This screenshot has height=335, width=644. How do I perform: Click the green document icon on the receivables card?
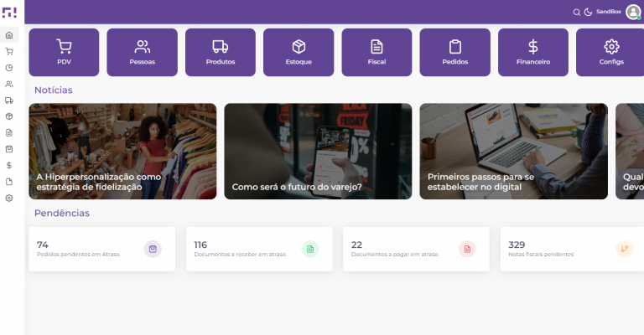tap(310, 249)
